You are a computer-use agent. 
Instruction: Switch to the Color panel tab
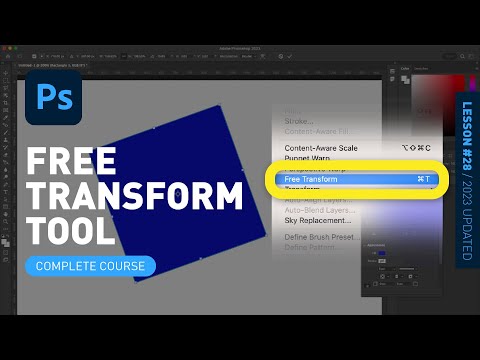pyautogui.click(x=405, y=68)
